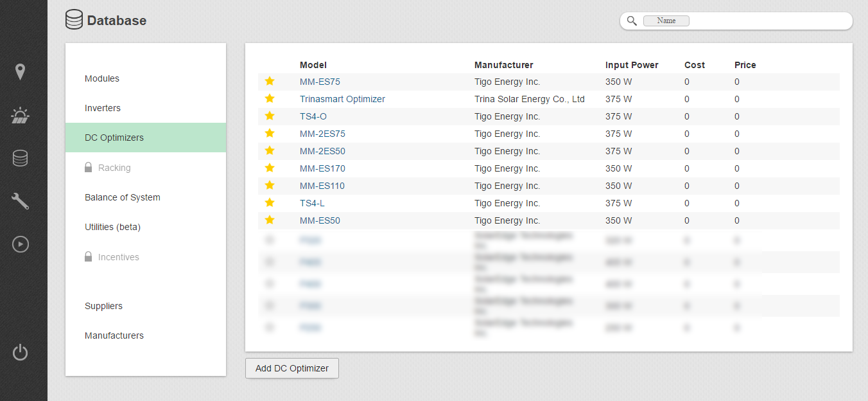The height and width of the screenshot is (401, 868).
Task: Click the Model column header
Action: click(x=313, y=65)
